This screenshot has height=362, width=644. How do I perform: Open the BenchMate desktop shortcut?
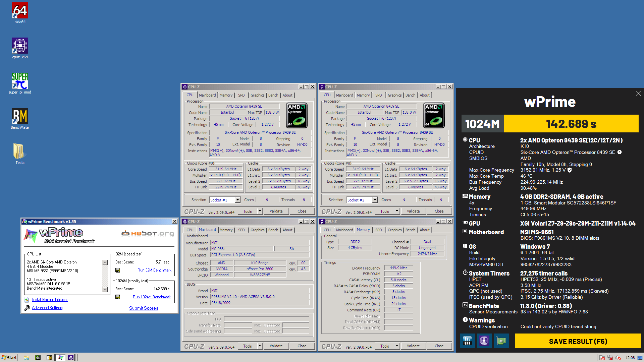(20, 119)
